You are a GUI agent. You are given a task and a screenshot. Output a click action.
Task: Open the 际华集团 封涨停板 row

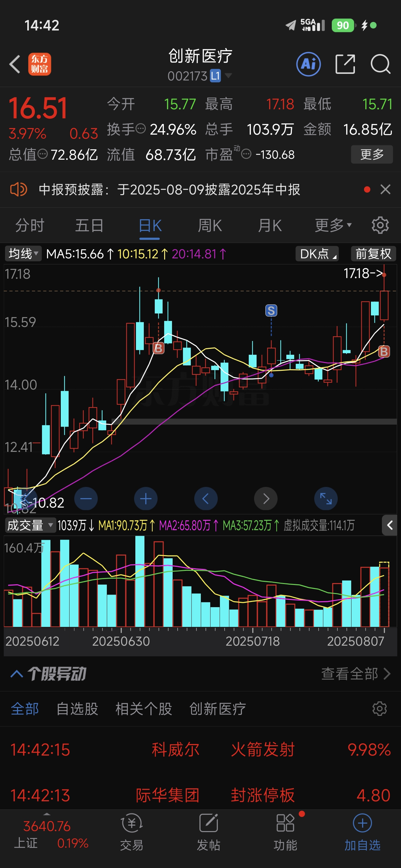pos(200,795)
